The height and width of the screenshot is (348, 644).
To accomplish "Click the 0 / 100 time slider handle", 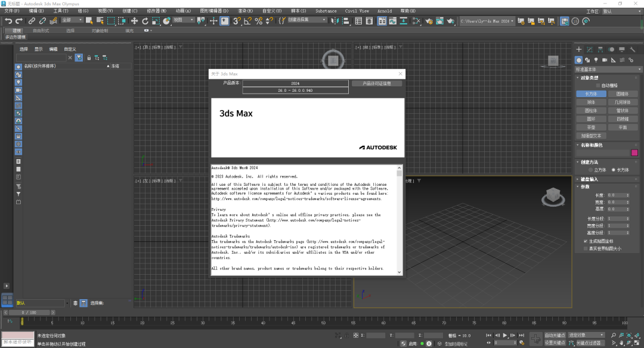I will tap(29, 313).
